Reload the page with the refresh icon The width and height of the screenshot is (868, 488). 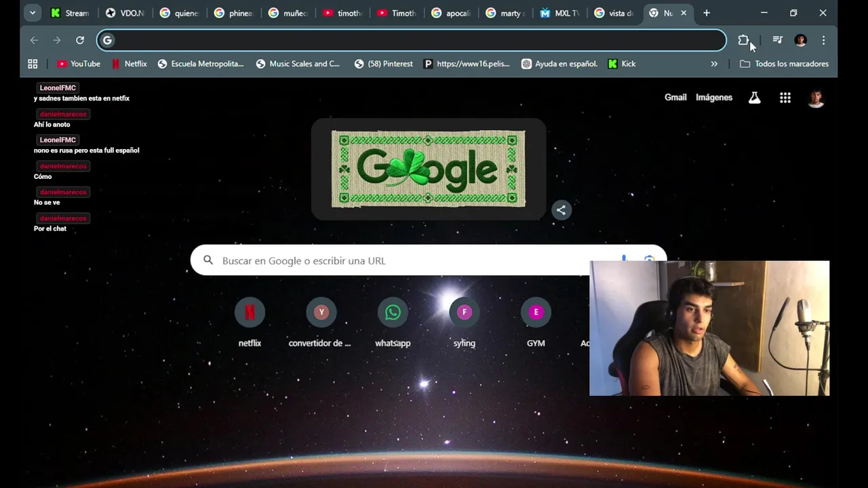(80, 40)
